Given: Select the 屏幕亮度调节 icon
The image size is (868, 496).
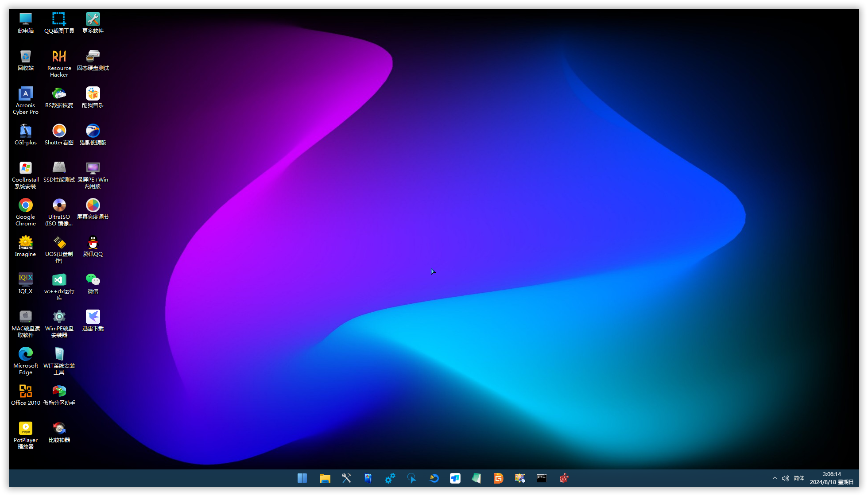Looking at the screenshot, I should [x=93, y=209].
